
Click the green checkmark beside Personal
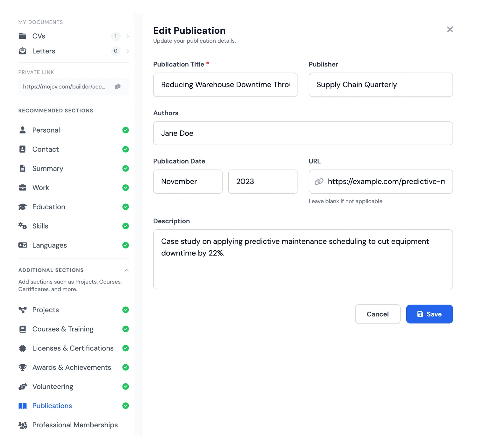[x=125, y=130]
